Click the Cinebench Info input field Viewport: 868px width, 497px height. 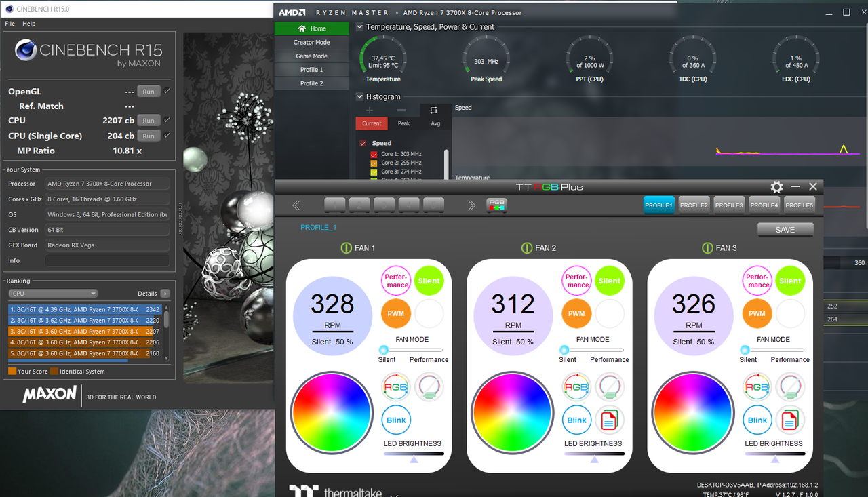tap(107, 260)
